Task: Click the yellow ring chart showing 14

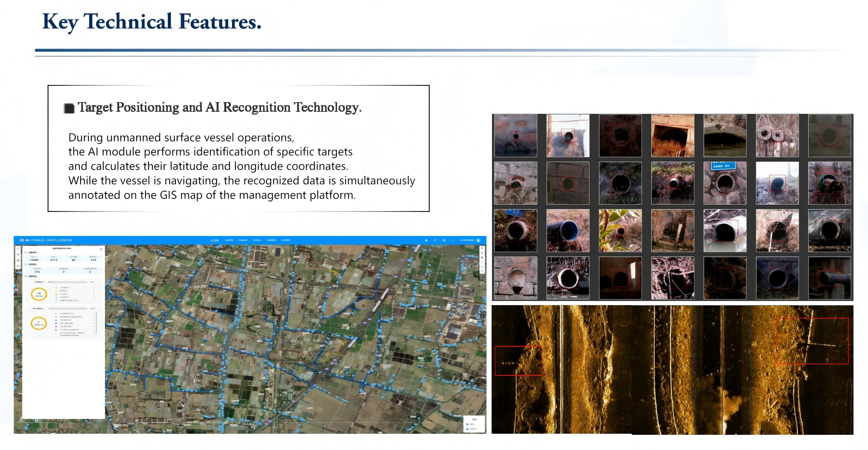Action: click(x=39, y=294)
